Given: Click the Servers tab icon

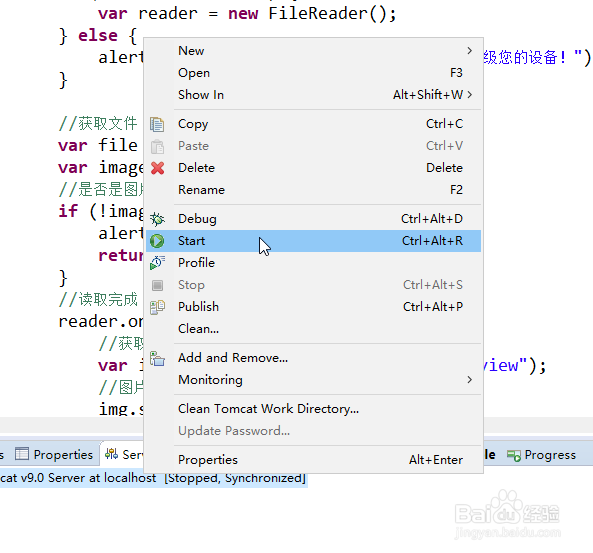Looking at the screenshot, I should point(112,454).
